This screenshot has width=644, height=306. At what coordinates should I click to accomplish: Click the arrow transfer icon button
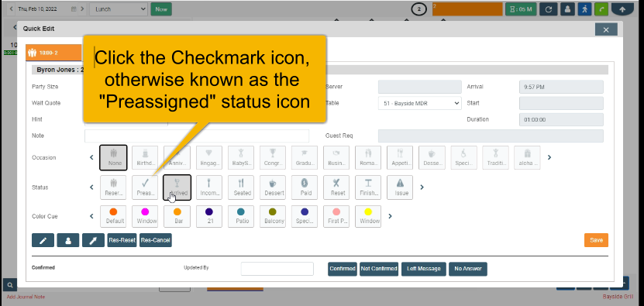[93, 240]
